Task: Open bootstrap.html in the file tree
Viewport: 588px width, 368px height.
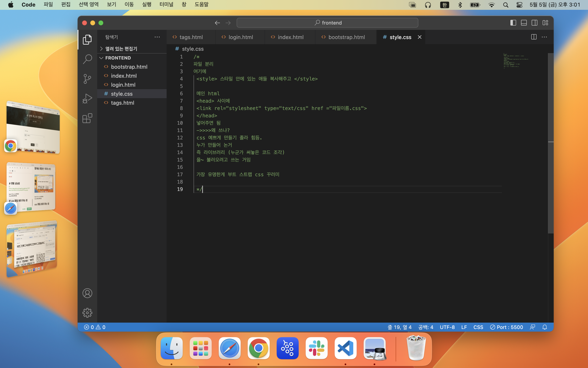Action: (x=132, y=67)
